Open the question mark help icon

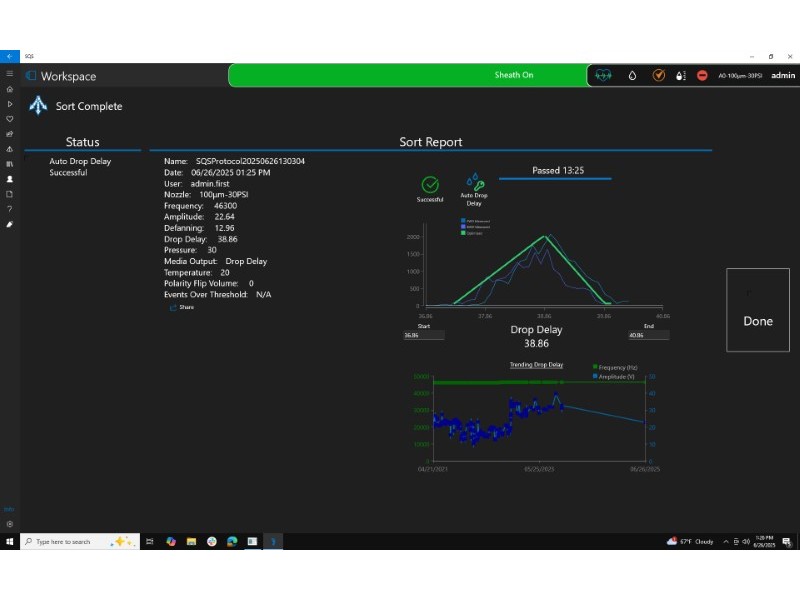coord(10,209)
